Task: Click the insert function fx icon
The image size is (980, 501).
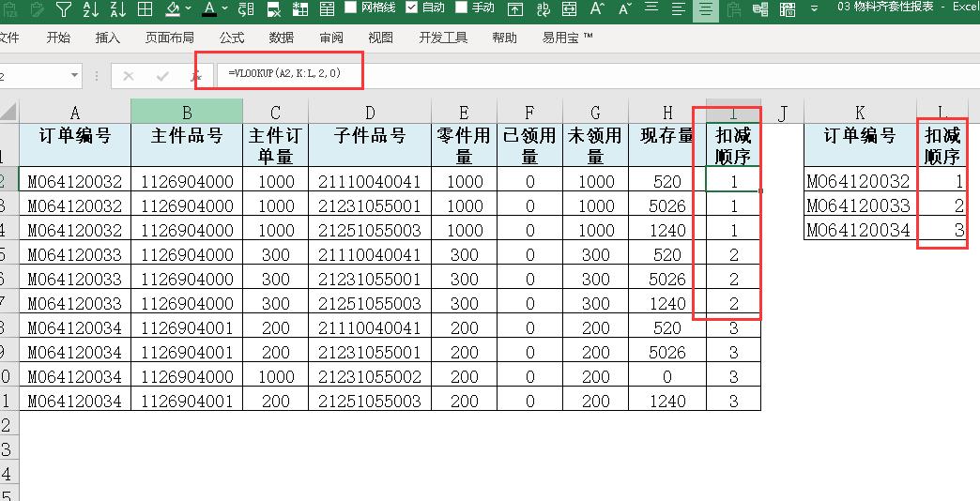Action: (x=196, y=76)
